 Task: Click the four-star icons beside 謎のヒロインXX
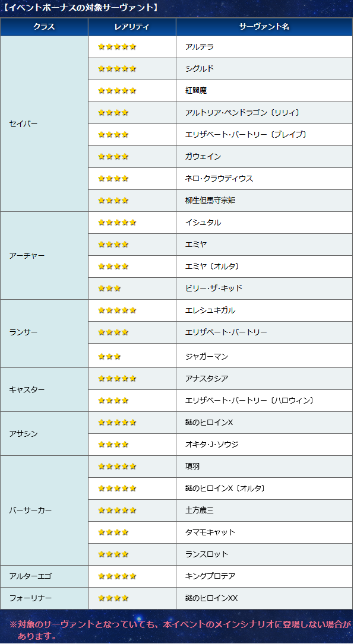click(113, 598)
